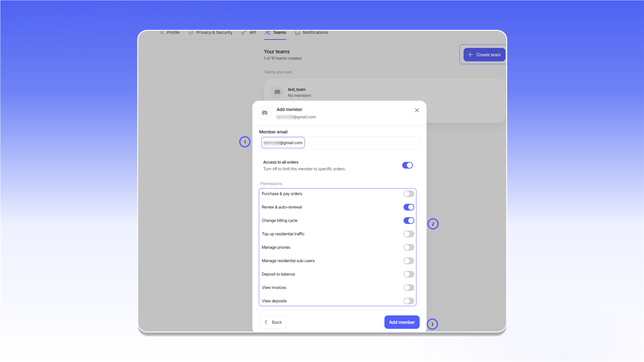Click the back chevron arrow icon
644x362 pixels.
click(266, 322)
